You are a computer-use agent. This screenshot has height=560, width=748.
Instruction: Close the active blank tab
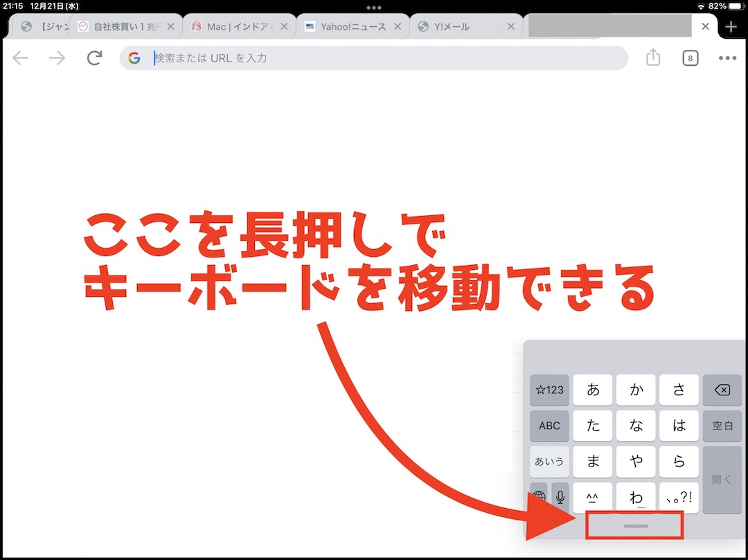[705, 27]
